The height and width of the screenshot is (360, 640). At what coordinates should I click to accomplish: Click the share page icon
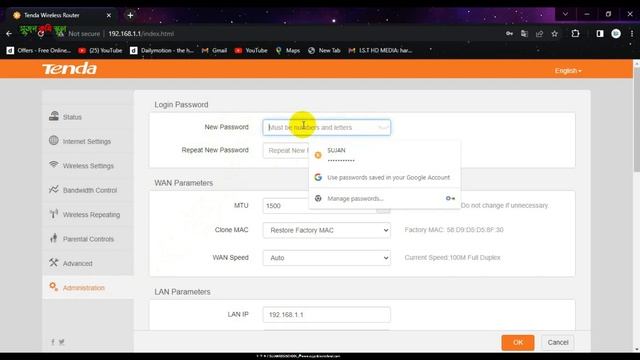tap(540, 33)
